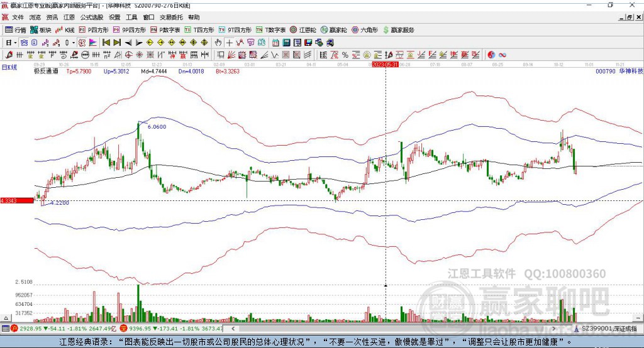
Task: Click the black left arrow icon
Action: click(128, 43)
